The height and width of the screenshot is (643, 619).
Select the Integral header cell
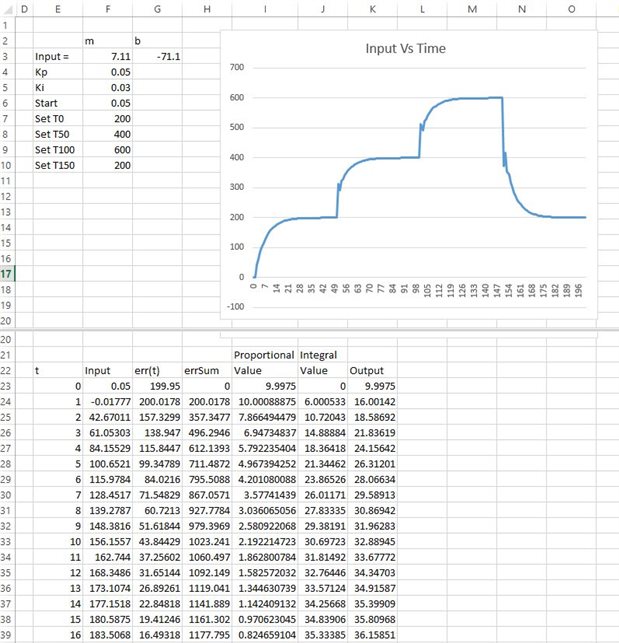coord(322,355)
